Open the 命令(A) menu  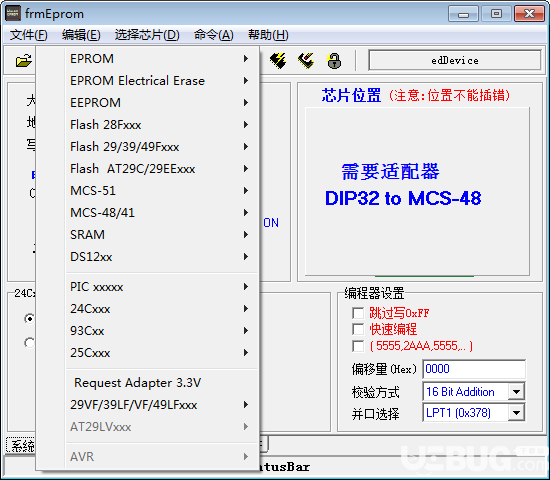click(x=214, y=35)
